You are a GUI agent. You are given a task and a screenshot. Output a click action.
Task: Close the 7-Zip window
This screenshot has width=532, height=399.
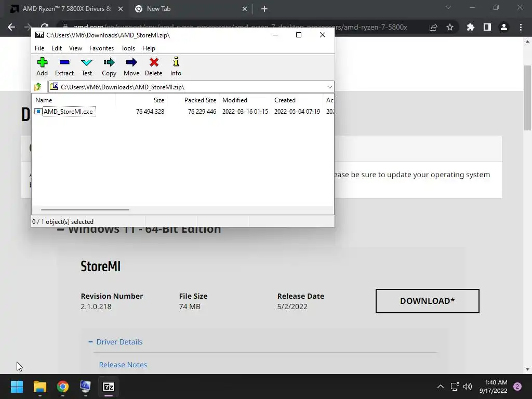(323, 35)
